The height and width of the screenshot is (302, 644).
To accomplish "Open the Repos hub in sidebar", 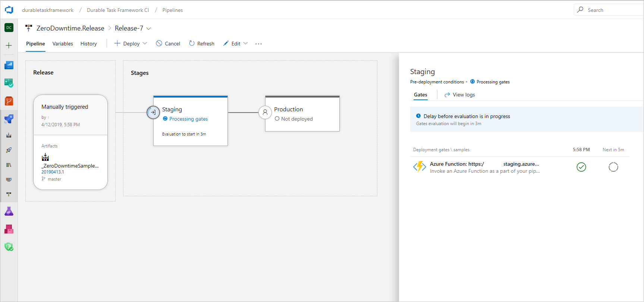I will tap(9, 101).
